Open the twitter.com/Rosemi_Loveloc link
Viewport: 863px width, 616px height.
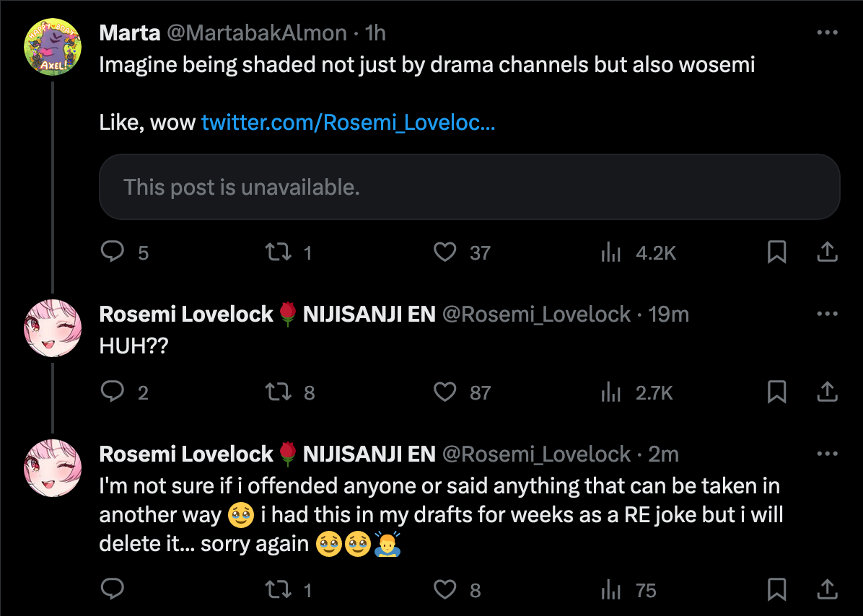(348, 123)
